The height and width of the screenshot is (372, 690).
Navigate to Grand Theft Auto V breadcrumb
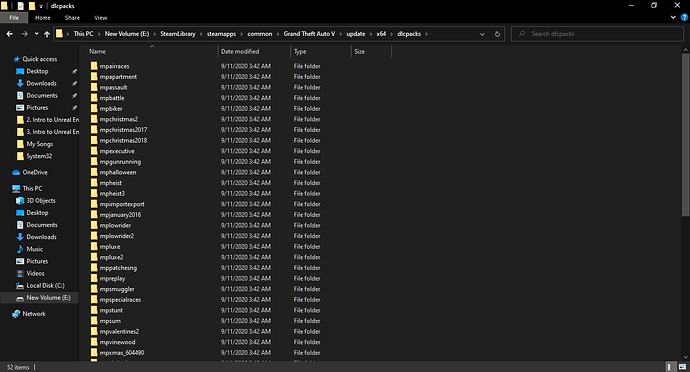(x=309, y=34)
